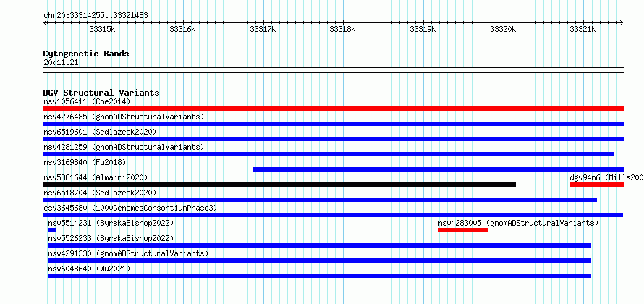Click the esv3645680 (1000GenomesConsortiumPhase3) label
644x304 pixels.
click(130, 208)
